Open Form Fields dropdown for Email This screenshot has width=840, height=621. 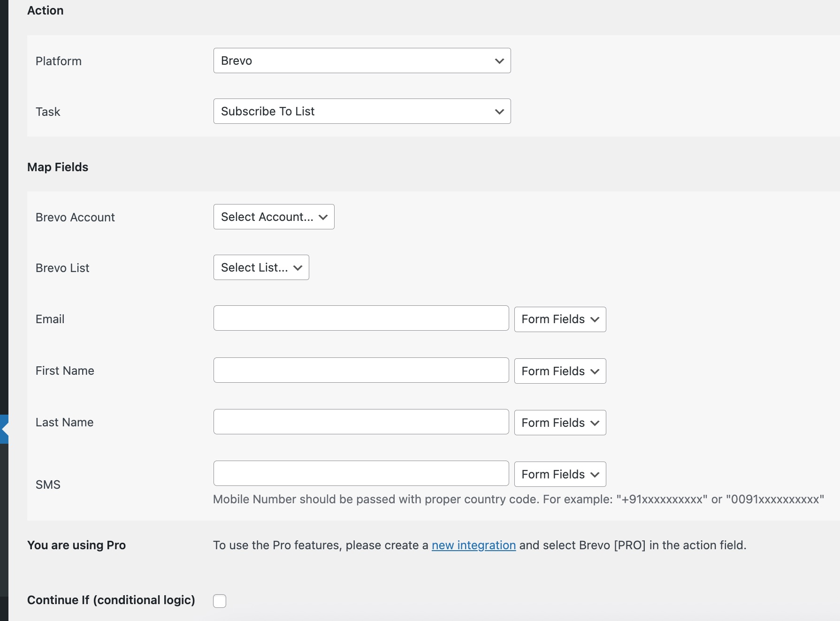point(560,319)
